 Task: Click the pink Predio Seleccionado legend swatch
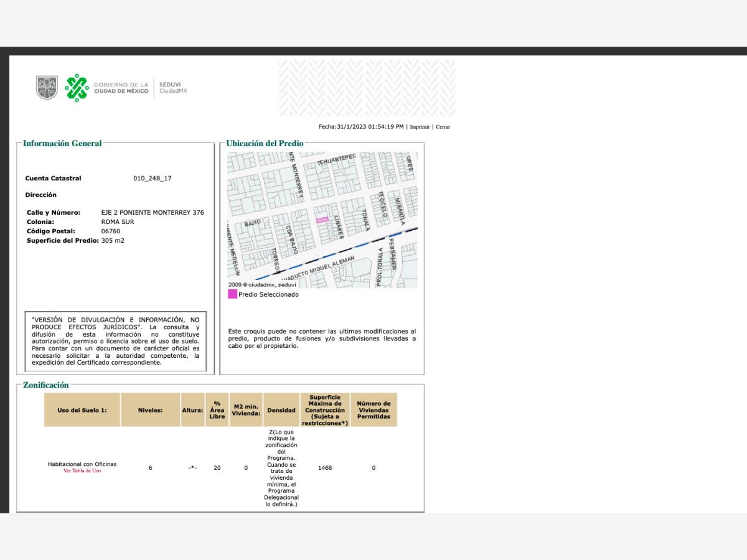[x=232, y=294]
